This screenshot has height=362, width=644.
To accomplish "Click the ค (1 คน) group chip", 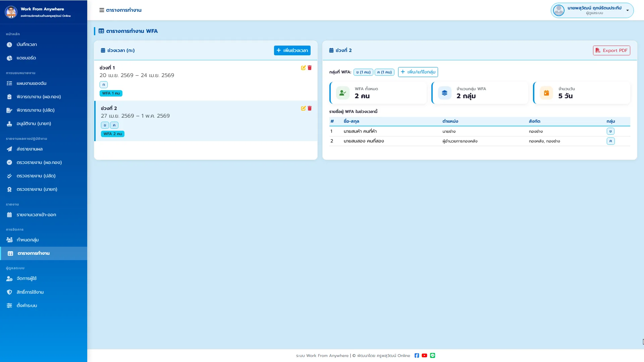I will point(384,72).
